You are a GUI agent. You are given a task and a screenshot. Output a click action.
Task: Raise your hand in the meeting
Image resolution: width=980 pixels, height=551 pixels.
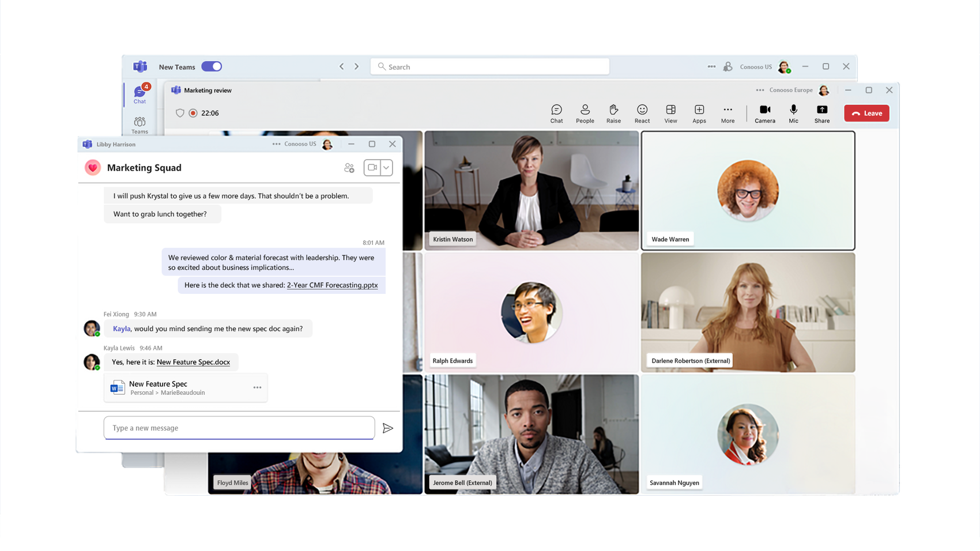point(613,114)
